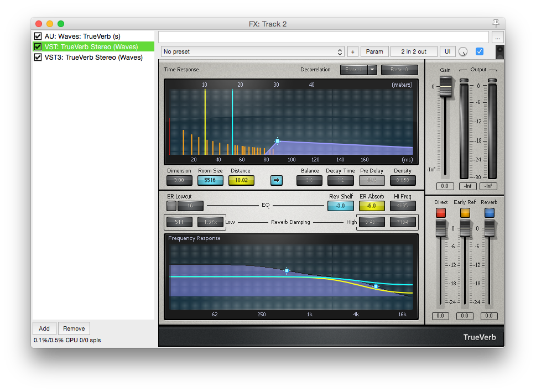
Task: Open the 2 in 2 out routing
Action: (x=414, y=51)
